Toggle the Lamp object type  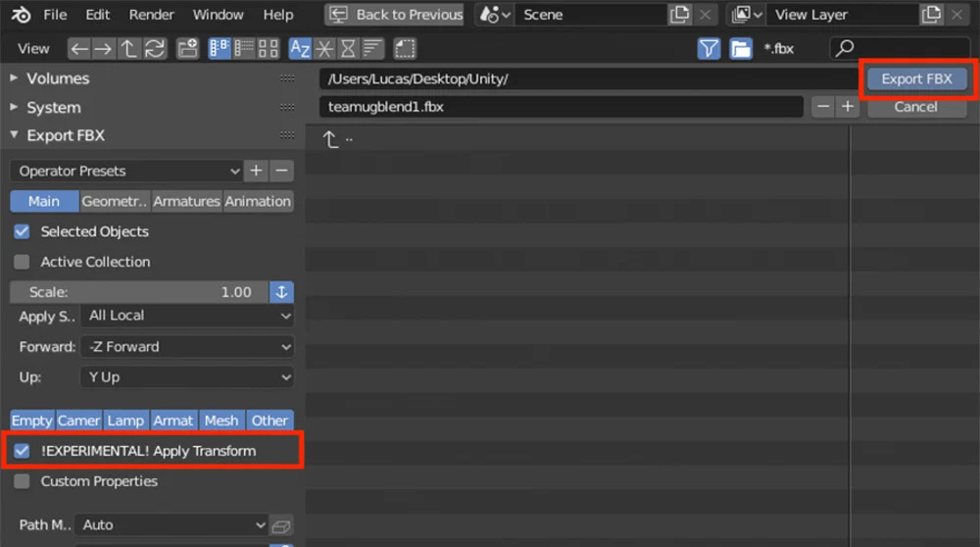pyautogui.click(x=126, y=421)
